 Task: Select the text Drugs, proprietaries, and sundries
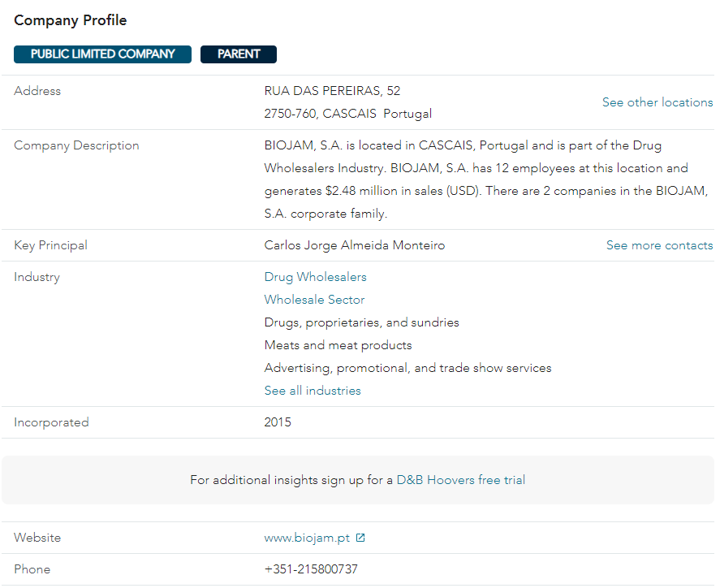point(361,322)
